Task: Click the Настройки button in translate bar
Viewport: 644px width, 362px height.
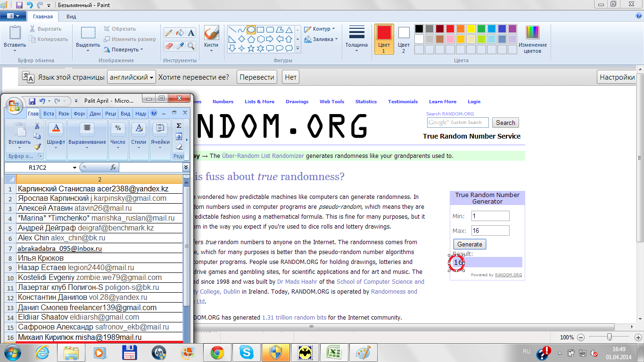Action: click(618, 77)
